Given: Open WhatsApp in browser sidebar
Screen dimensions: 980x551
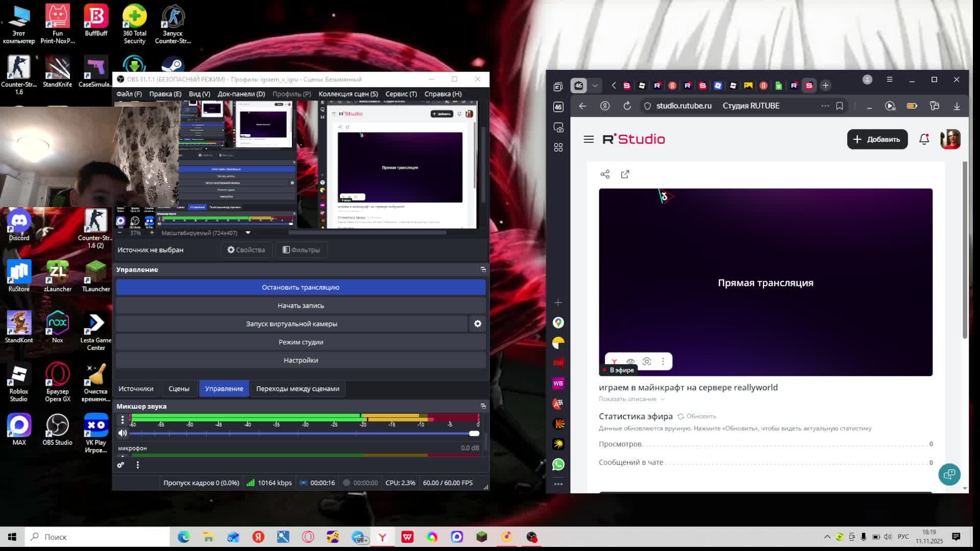Looking at the screenshot, I should coord(558,464).
